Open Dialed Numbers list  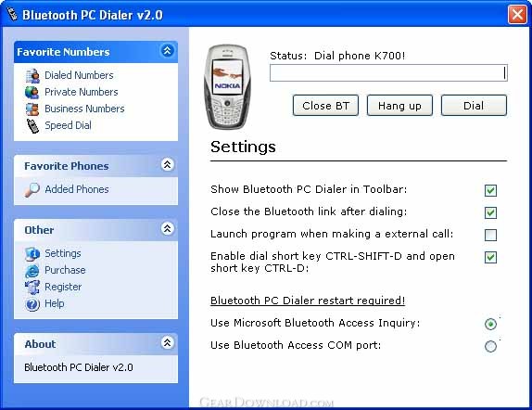coord(79,75)
